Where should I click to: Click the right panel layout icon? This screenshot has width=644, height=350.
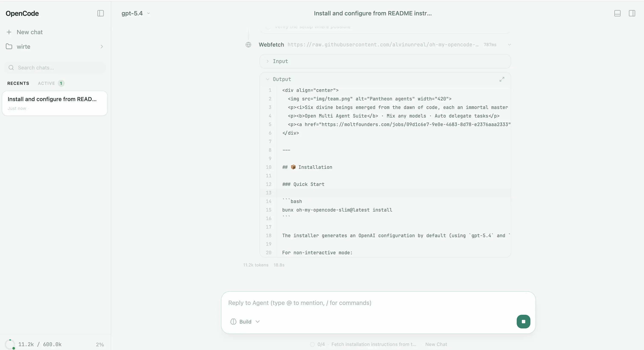coord(632,13)
